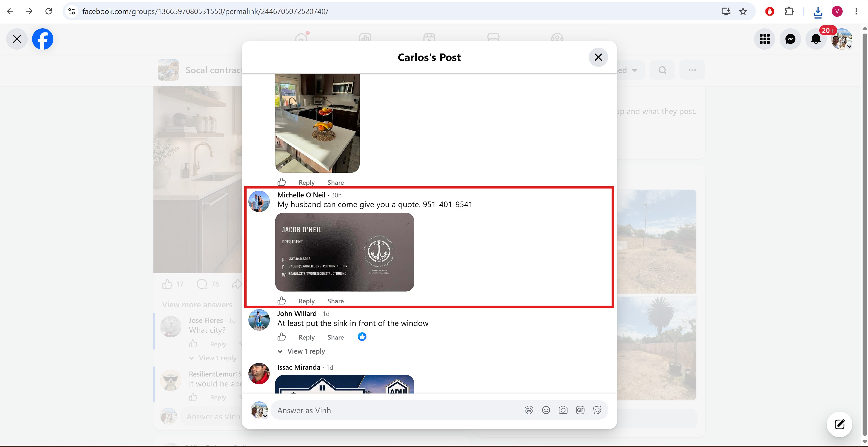
Task: Open the red ad blocker extension icon
Action: [x=770, y=12]
